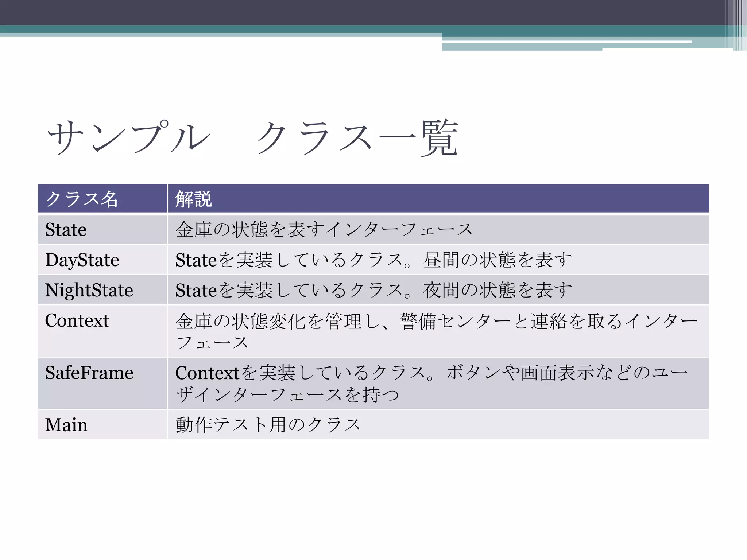Select the SafeFrame class name cell
747x560 pixels.
(102, 383)
